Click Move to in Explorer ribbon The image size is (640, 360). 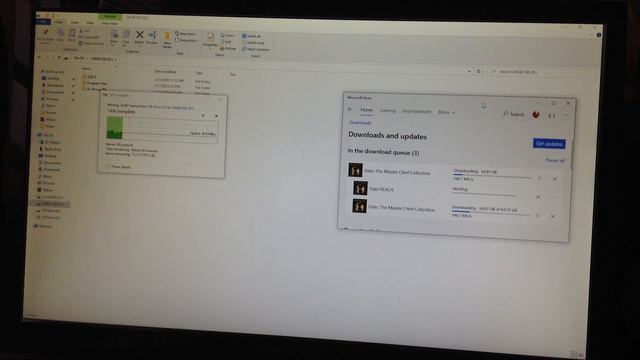pos(114,37)
